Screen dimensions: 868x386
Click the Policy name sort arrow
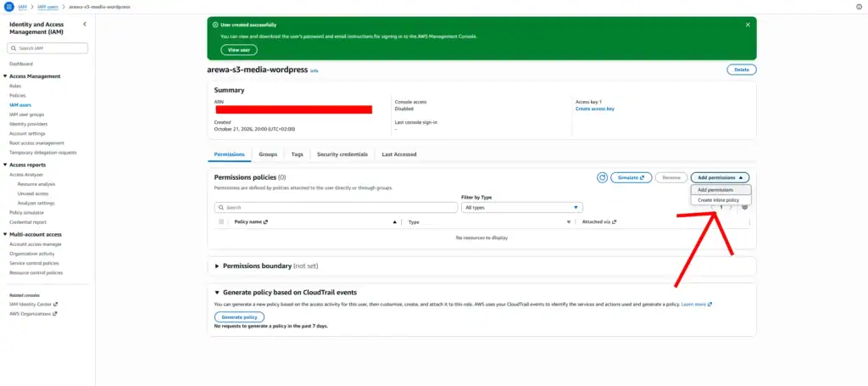tap(395, 222)
